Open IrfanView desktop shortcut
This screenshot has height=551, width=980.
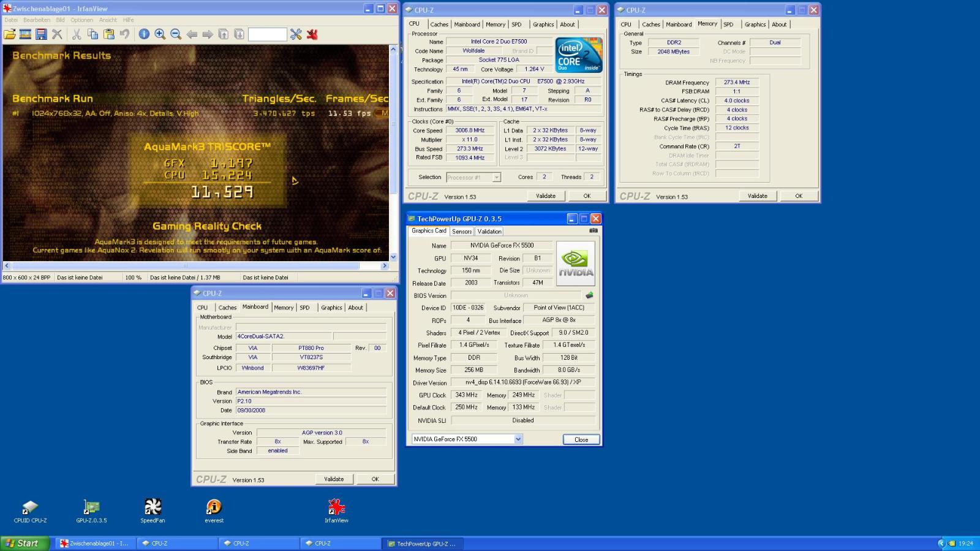pyautogui.click(x=336, y=511)
